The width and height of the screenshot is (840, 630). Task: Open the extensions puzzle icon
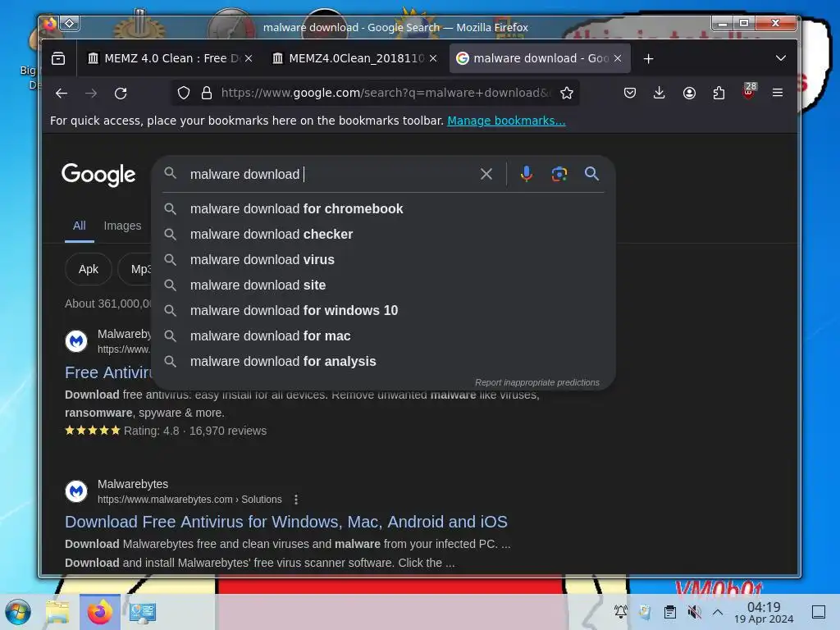(719, 94)
